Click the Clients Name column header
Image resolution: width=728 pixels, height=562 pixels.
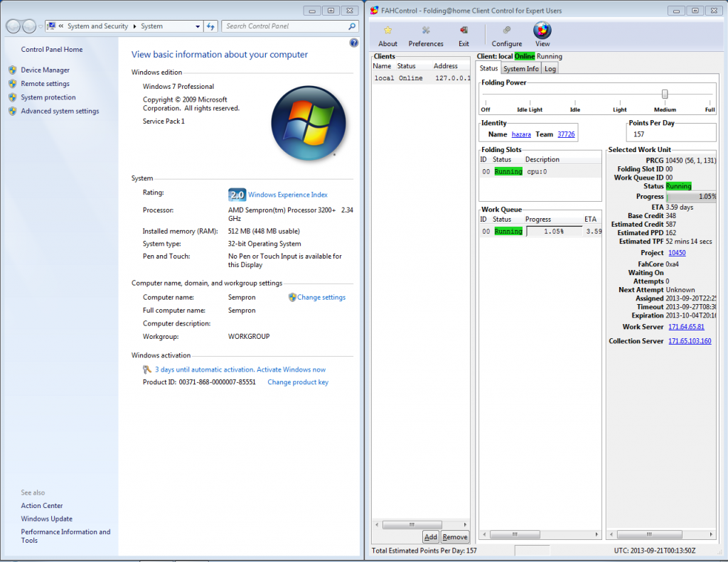[382, 66]
